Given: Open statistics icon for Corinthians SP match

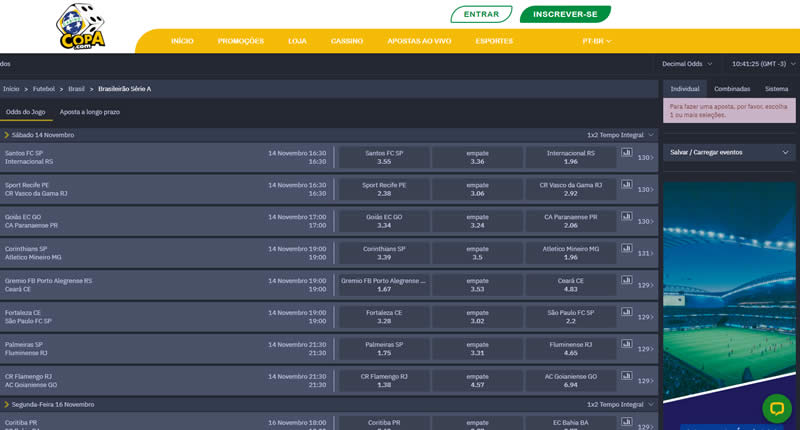Looking at the screenshot, I should (x=627, y=248).
